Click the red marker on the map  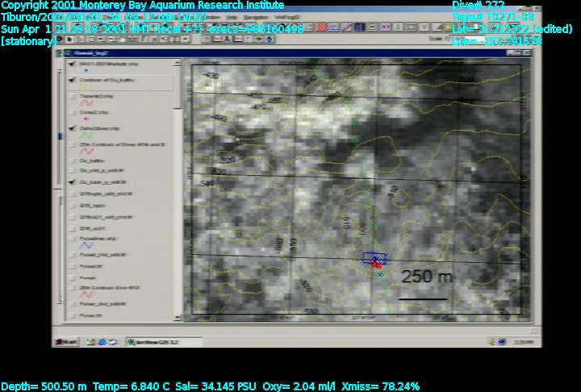point(376,265)
